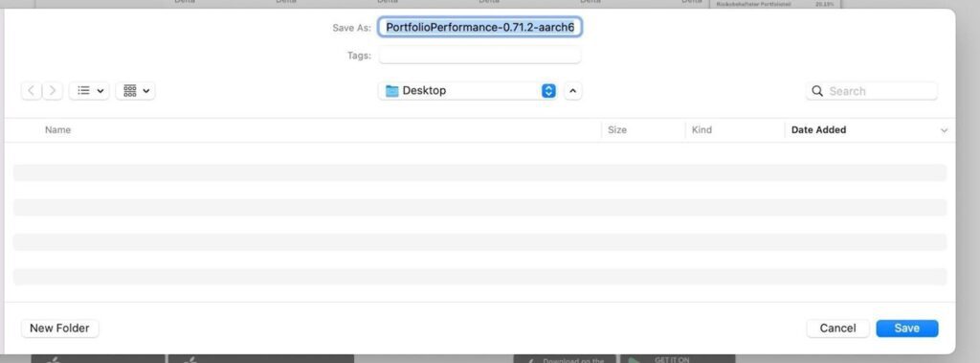Image resolution: width=980 pixels, height=363 pixels.
Task: Sort files by Name column
Action: [57, 129]
